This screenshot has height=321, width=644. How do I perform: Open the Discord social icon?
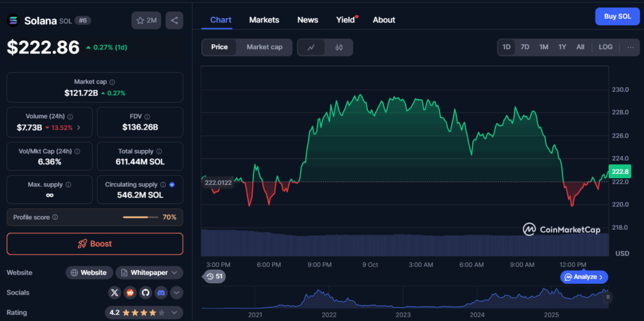pos(161,293)
